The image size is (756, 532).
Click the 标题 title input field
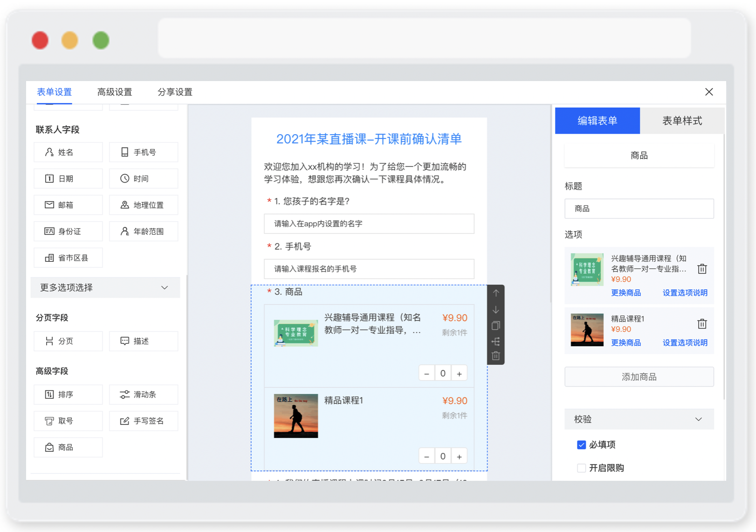(x=639, y=209)
